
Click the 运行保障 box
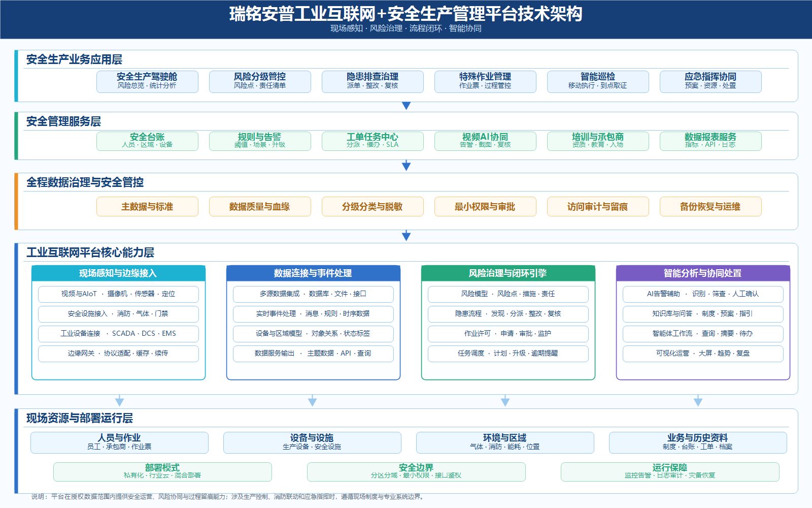670,471
